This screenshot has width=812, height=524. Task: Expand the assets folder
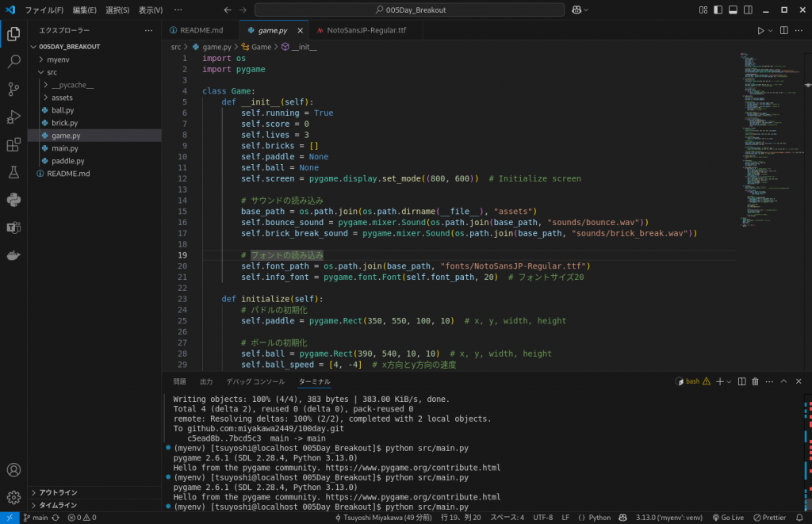click(95, 98)
